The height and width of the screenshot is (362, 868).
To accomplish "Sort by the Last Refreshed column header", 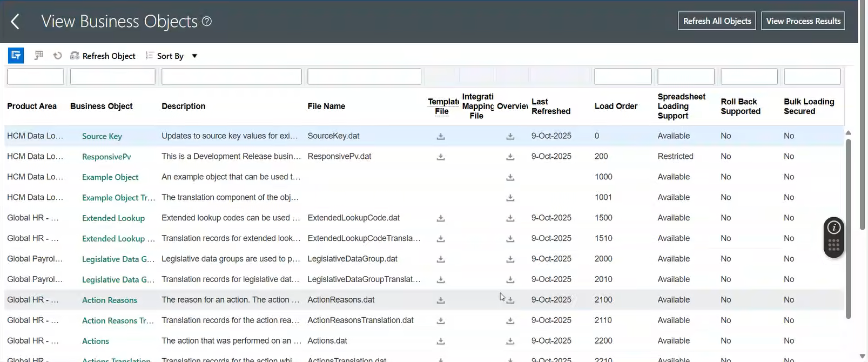I will pos(551,106).
